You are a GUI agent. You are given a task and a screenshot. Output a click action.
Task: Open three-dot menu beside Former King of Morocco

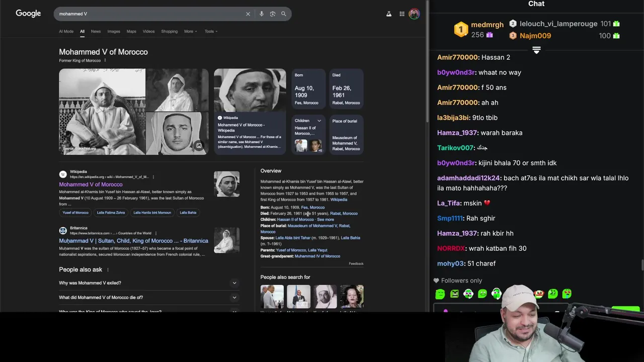click(x=105, y=60)
